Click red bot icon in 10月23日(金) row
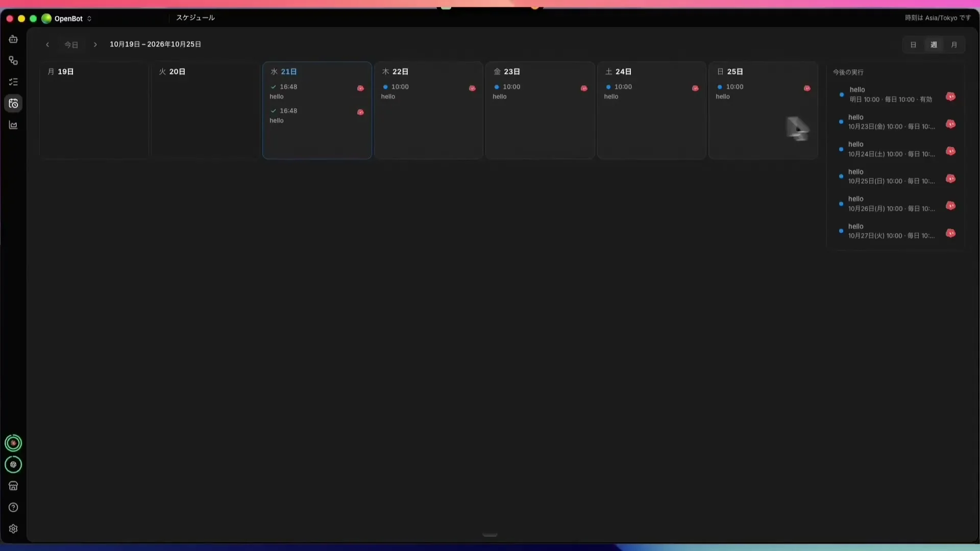Viewport: 980px width, 551px height. click(950, 124)
